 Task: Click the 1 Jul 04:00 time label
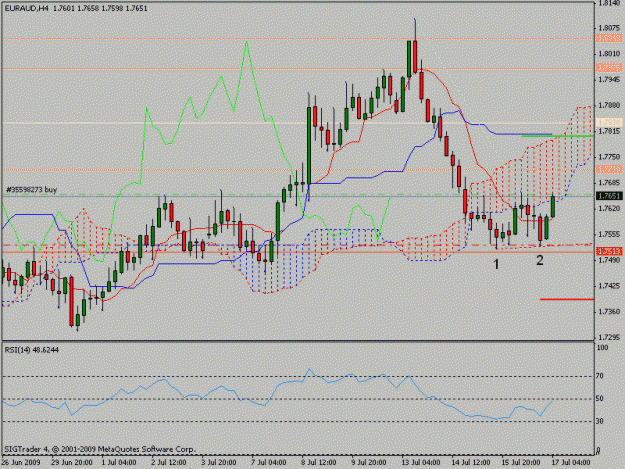(119, 462)
